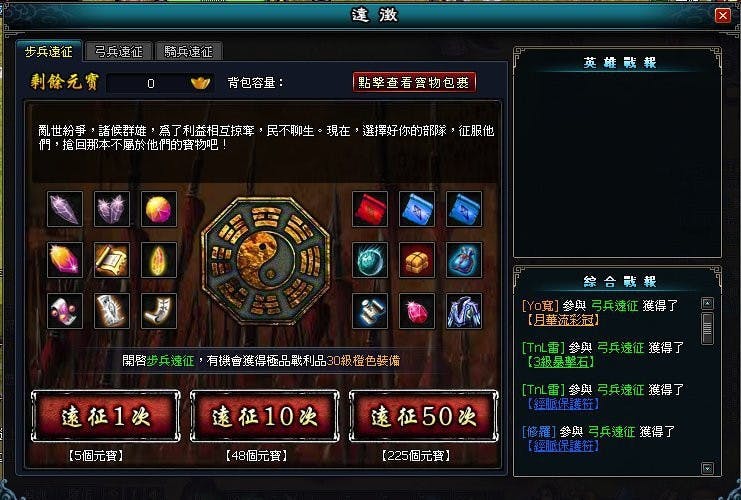Click the teal swirling orb icon
The width and height of the screenshot is (741, 500).
[370, 260]
